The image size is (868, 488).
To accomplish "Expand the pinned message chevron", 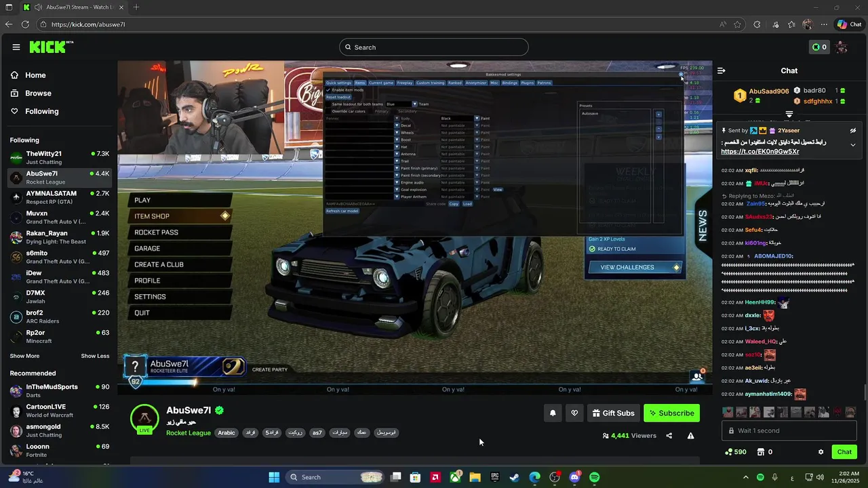I will pyautogui.click(x=853, y=144).
